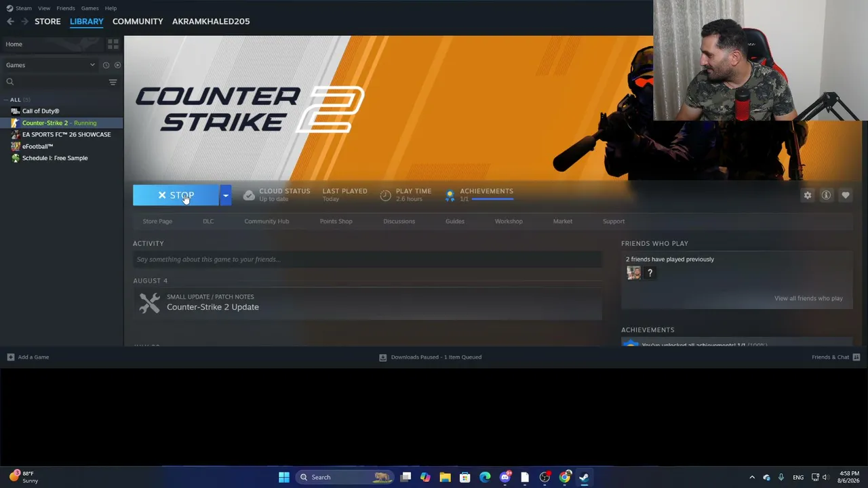Open the Guides link

455,221
